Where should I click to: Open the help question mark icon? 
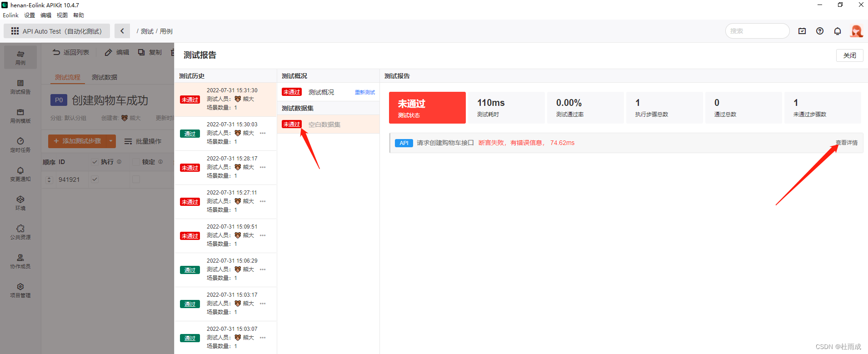tap(820, 31)
